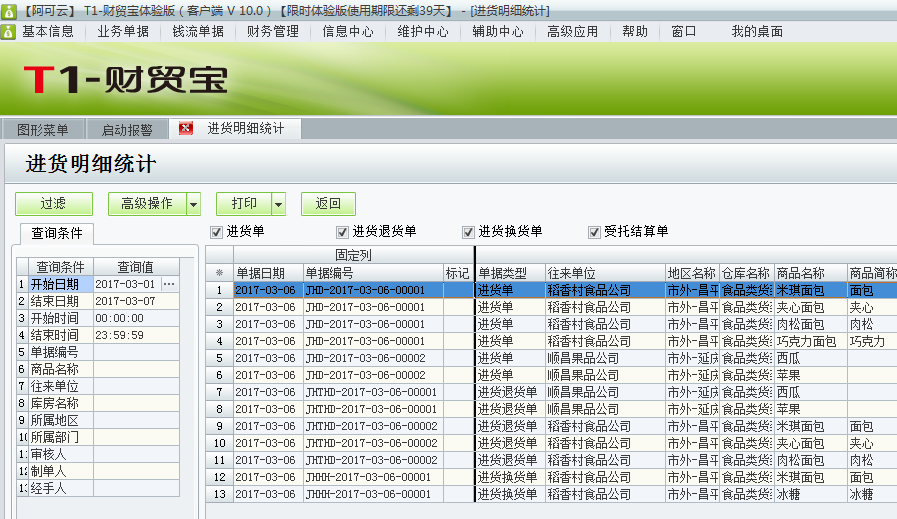The height and width of the screenshot is (519, 897).
Task: Click the 返回 button
Action: pos(328,204)
